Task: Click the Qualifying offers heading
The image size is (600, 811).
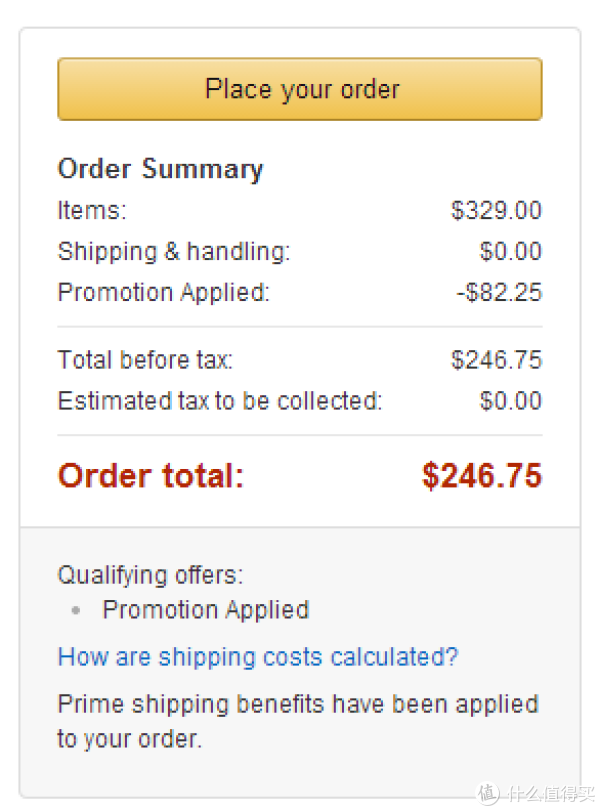Action: (150, 575)
